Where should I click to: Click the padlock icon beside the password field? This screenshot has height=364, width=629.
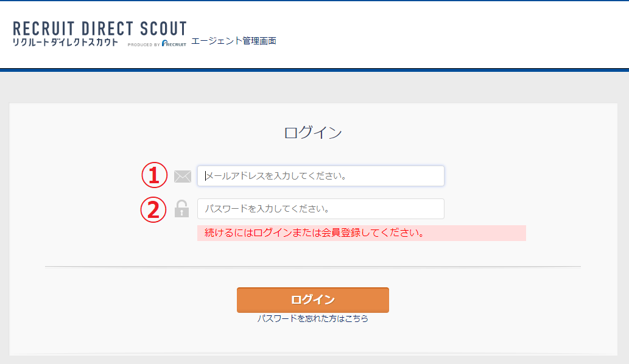(181, 209)
